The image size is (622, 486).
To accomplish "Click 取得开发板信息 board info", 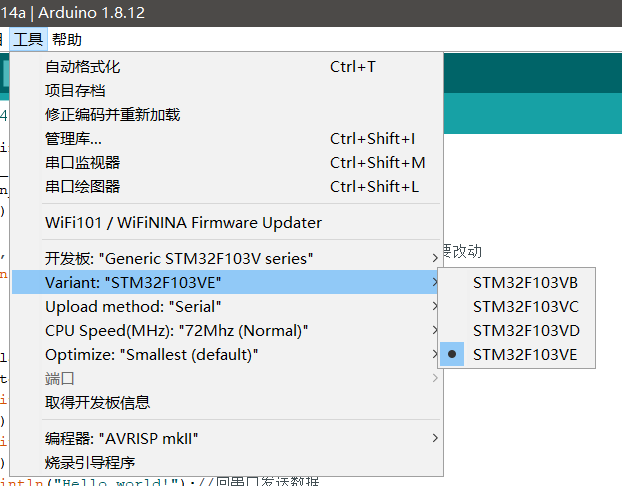I will tap(227, 402).
